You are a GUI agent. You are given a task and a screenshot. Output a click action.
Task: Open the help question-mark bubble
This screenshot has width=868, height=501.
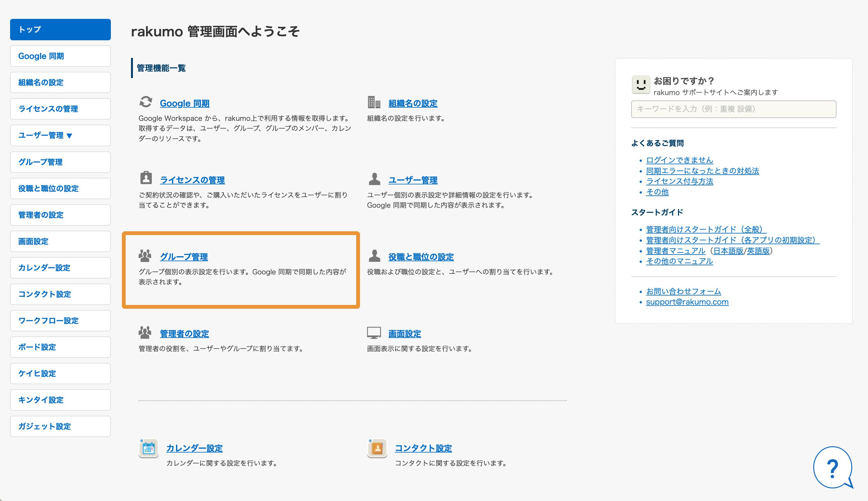pyautogui.click(x=833, y=467)
